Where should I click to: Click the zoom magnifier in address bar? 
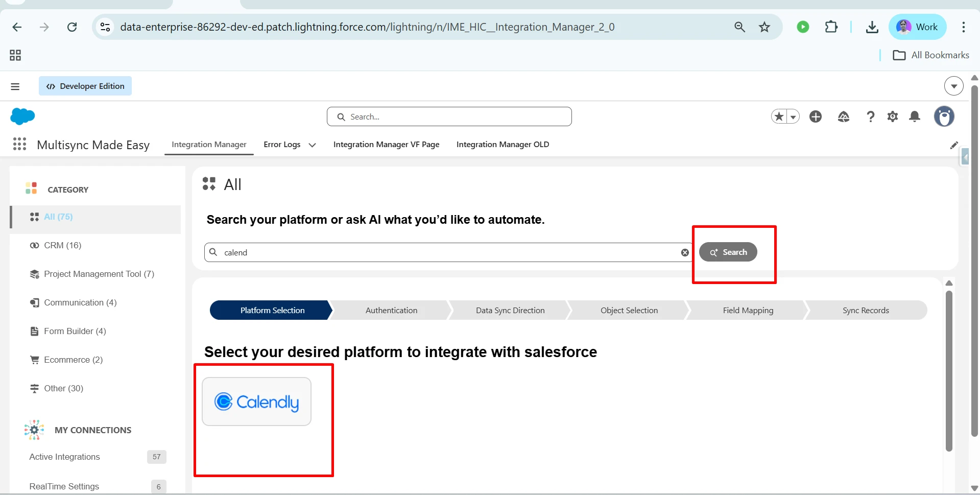point(739,27)
